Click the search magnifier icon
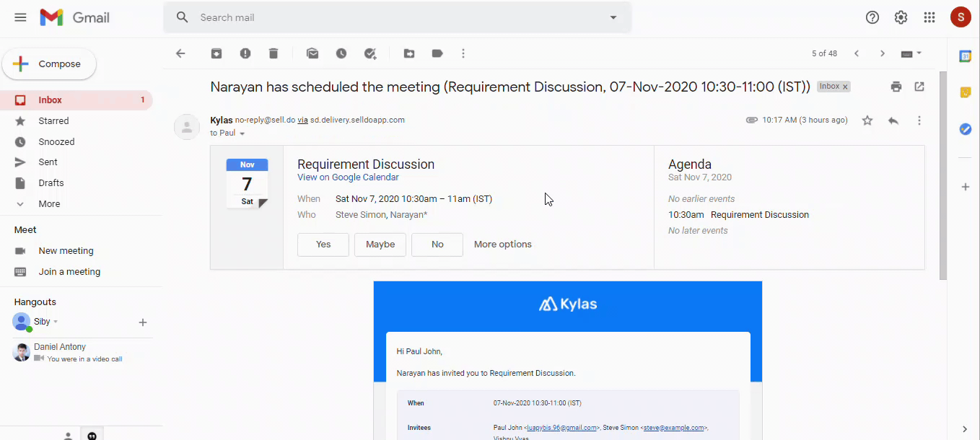The width and height of the screenshot is (980, 440). (183, 17)
